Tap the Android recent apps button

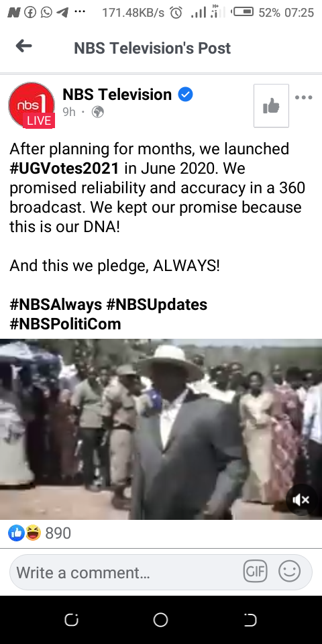(x=72, y=620)
